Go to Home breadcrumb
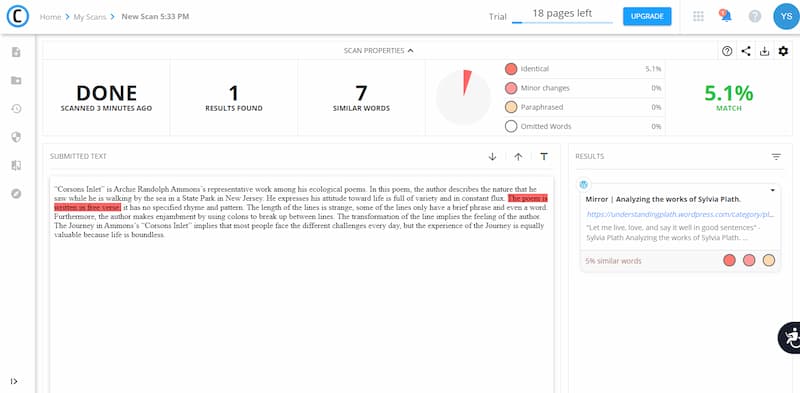Image resolution: width=800 pixels, height=393 pixels. pos(51,17)
